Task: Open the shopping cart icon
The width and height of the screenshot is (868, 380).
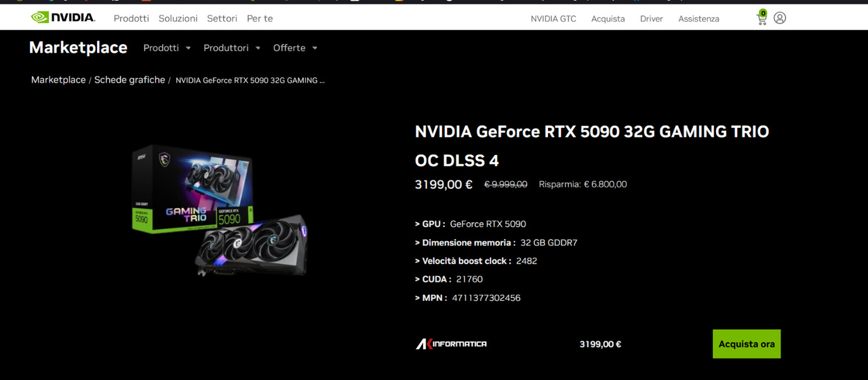Action: click(x=762, y=18)
